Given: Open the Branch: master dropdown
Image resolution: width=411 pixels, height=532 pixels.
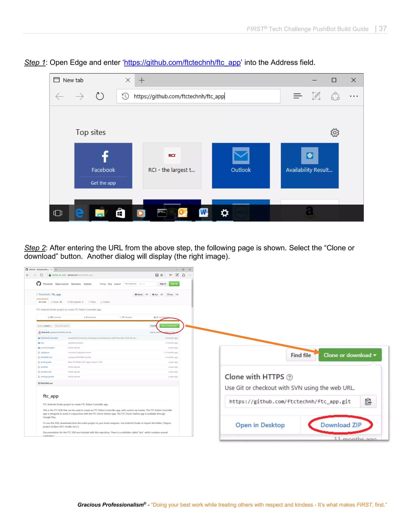Looking at the screenshot, I should pos(45,326).
